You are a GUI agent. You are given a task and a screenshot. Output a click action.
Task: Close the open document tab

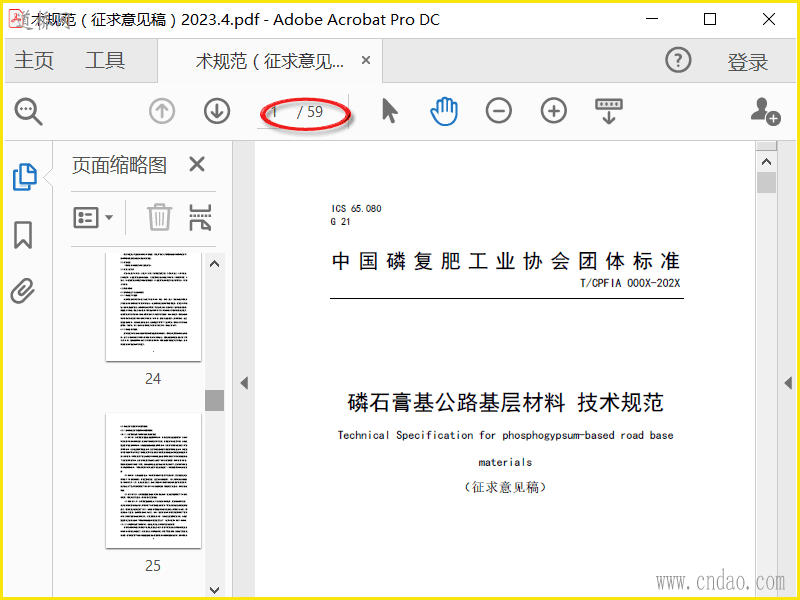[x=366, y=60]
